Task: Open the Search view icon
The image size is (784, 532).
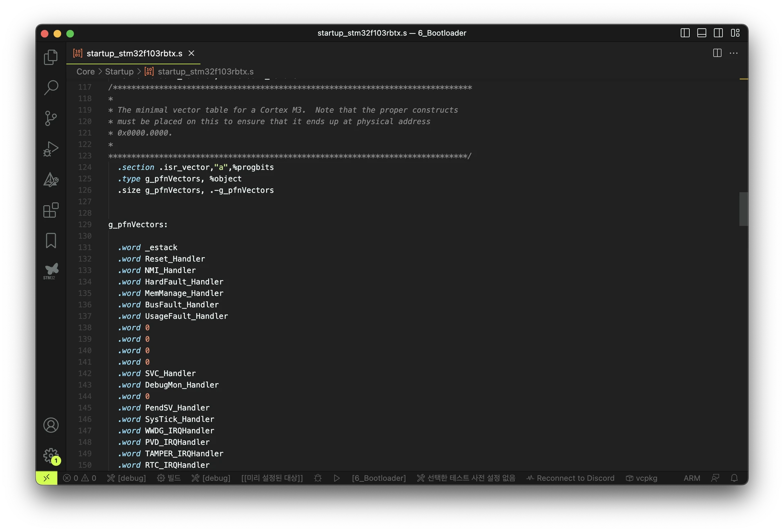Action: 51,87
